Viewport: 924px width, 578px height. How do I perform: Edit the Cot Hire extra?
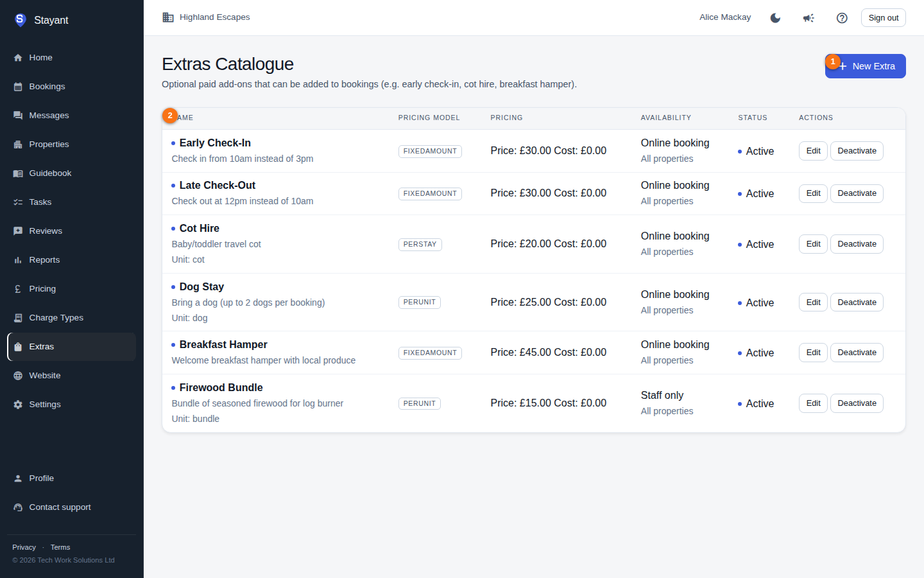[x=813, y=244]
